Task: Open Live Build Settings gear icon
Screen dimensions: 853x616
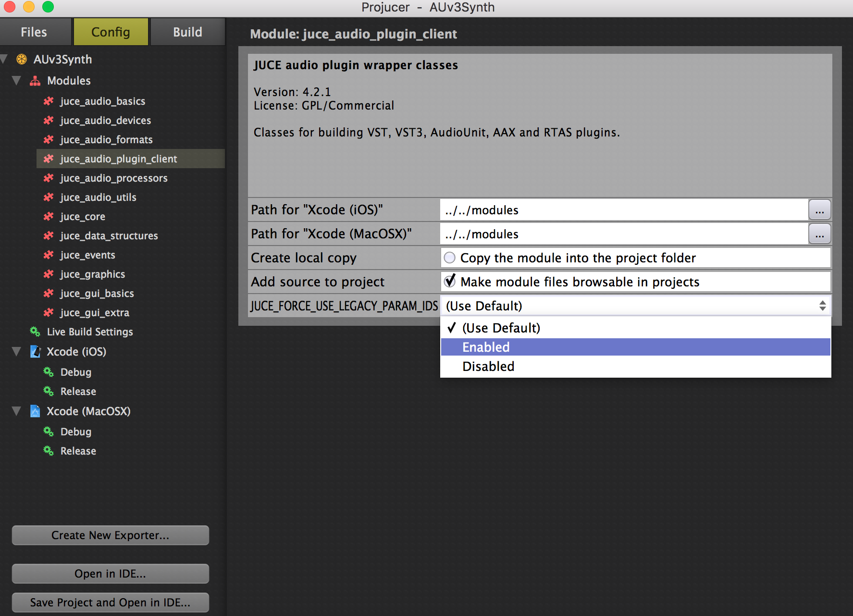Action: 35,332
